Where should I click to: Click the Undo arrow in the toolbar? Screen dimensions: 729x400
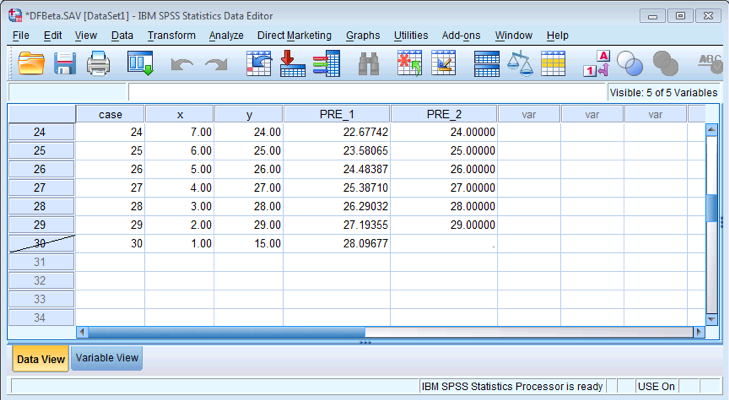click(x=182, y=65)
